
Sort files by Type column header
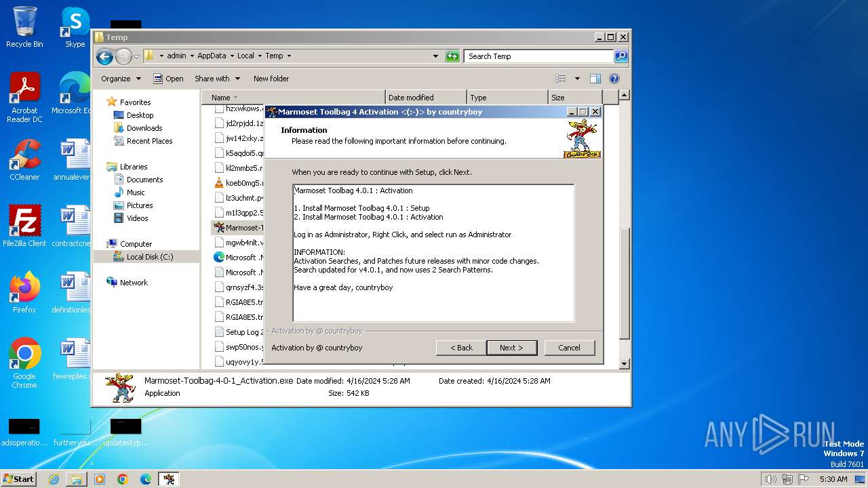pyautogui.click(x=507, y=98)
